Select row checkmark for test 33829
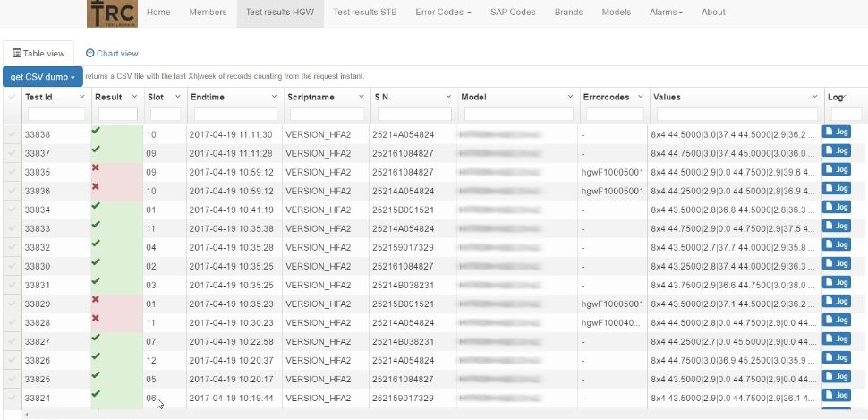This screenshot has height=420, width=868. coord(12,304)
